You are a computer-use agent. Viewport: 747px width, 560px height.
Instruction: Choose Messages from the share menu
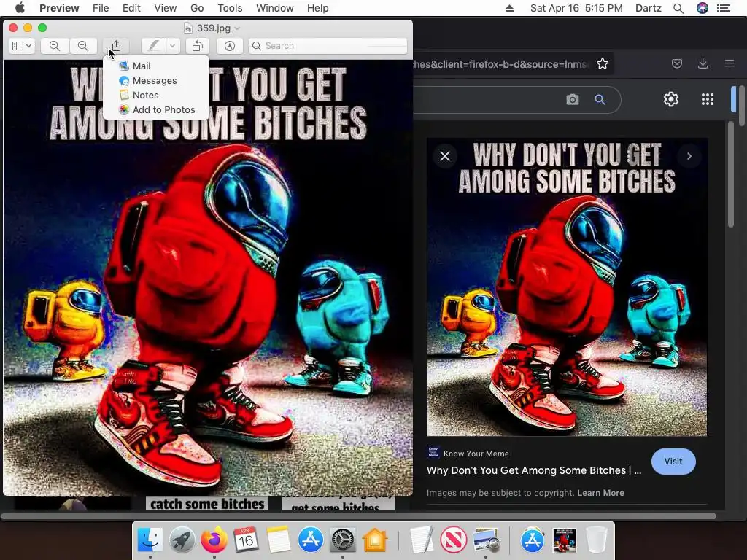pyautogui.click(x=156, y=80)
